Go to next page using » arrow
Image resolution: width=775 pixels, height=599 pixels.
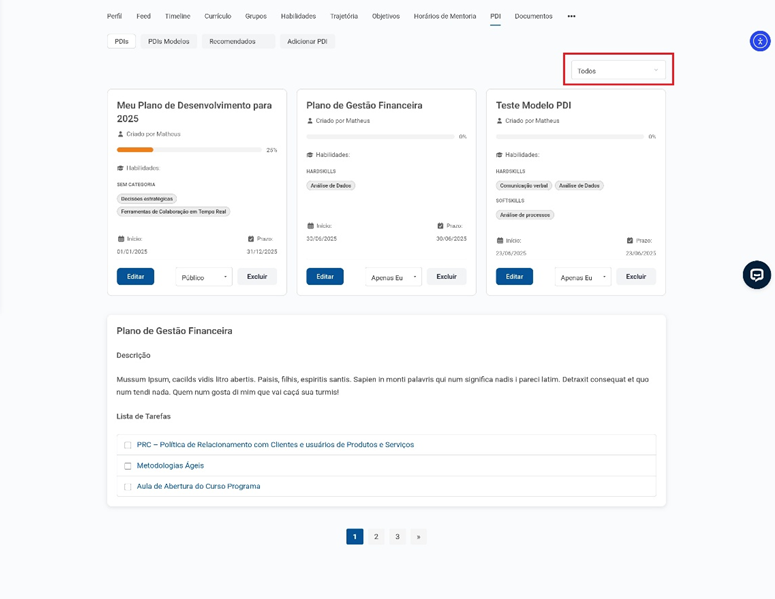tap(418, 537)
